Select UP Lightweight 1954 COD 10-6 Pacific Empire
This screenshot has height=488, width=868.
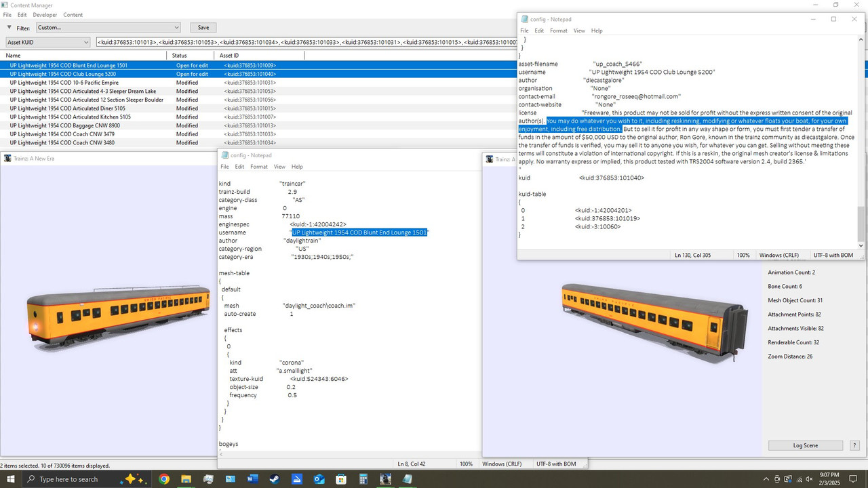click(258, 83)
